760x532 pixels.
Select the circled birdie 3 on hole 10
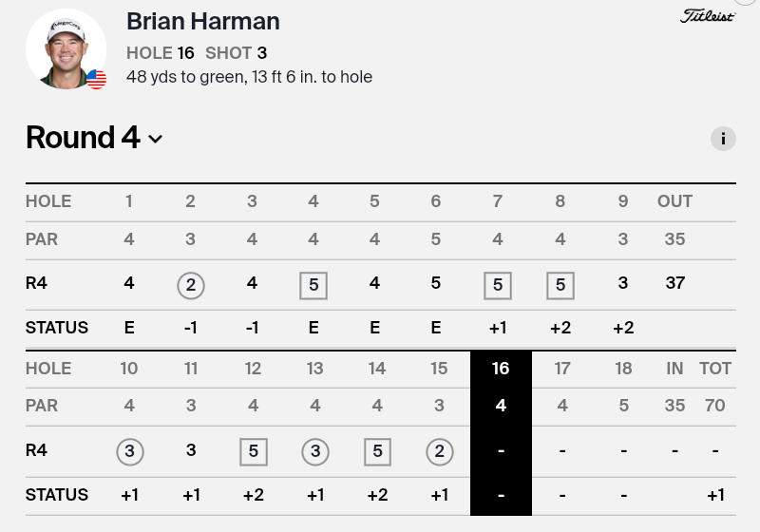pyautogui.click(x=129, y=450)
